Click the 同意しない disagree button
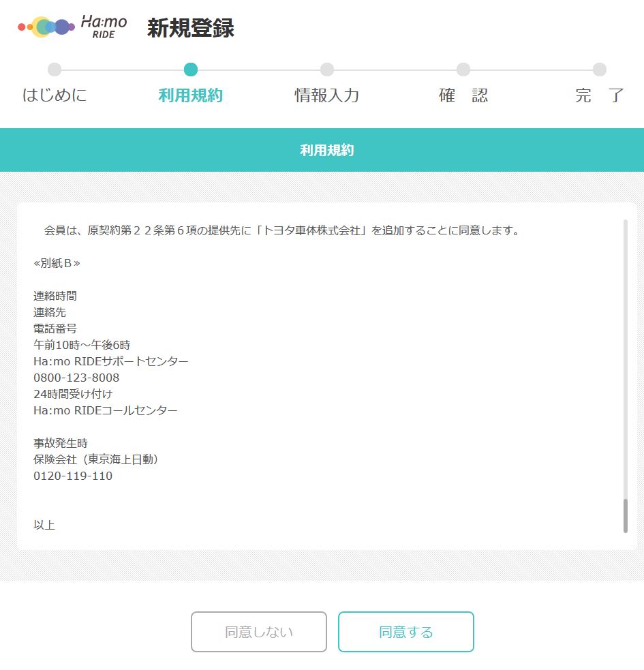 (x=259, y=632)
